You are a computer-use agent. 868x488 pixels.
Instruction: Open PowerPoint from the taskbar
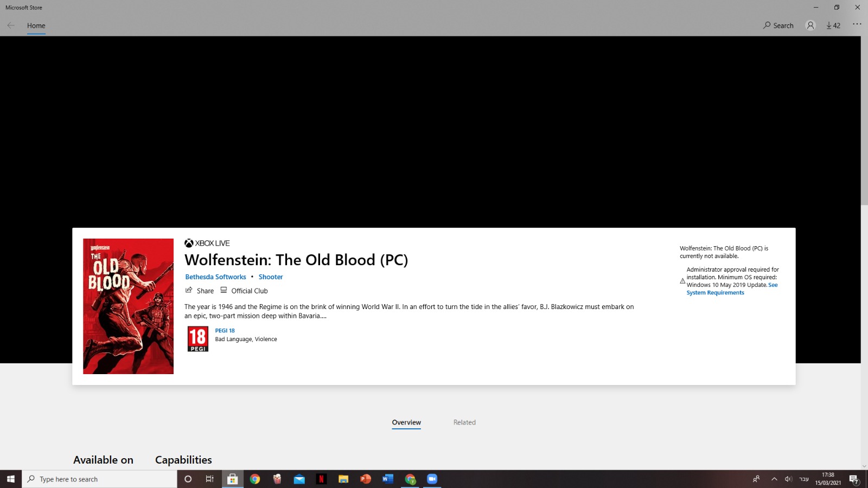366,479
